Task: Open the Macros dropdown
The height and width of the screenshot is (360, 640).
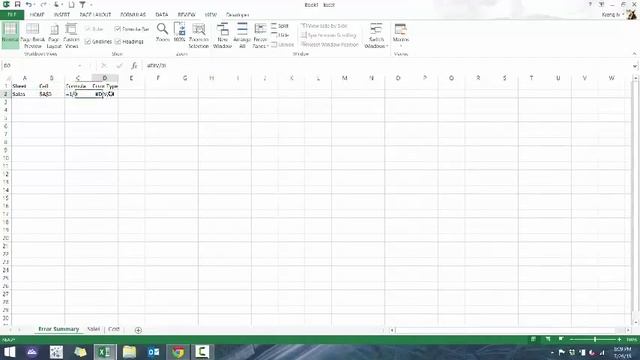Action: 400,36
